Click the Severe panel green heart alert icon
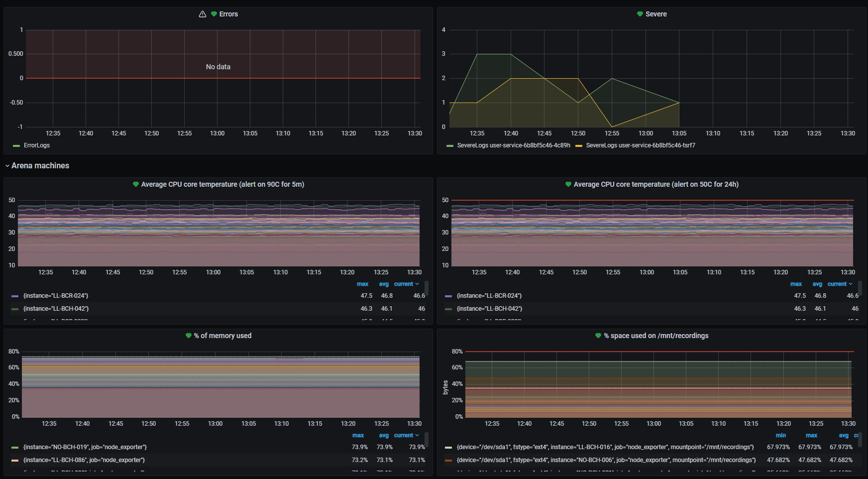868x479 pixels. (640, 14)
